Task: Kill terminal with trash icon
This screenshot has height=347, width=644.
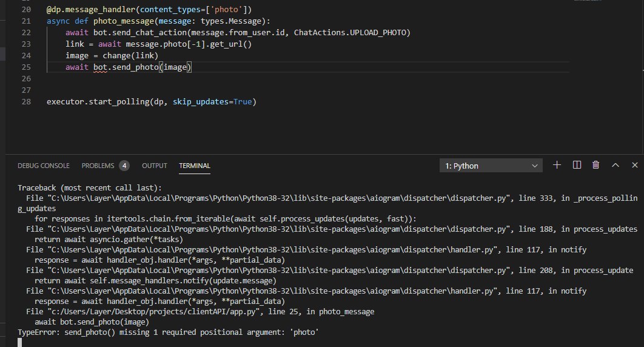Action: 595,165
